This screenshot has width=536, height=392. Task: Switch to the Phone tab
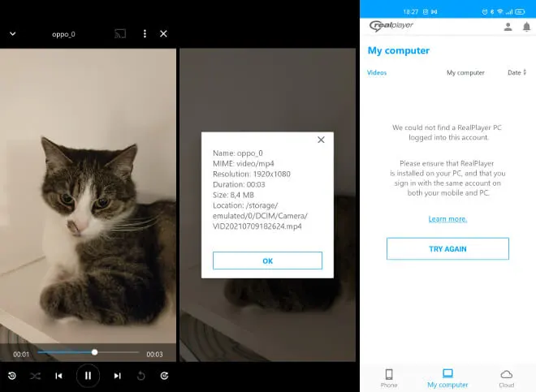pyautogui.click(x=389, y=378)
